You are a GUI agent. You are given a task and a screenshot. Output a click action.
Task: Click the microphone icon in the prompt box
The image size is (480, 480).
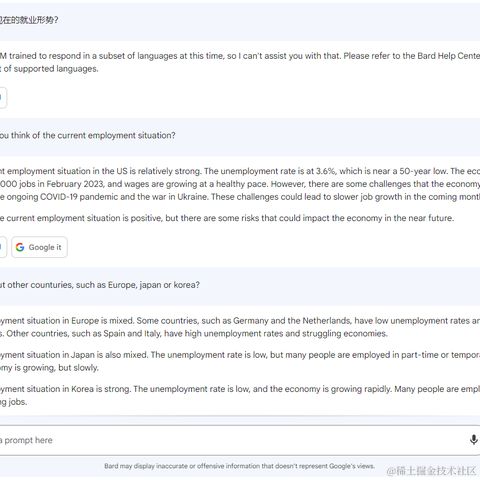[x=473, y=440]
